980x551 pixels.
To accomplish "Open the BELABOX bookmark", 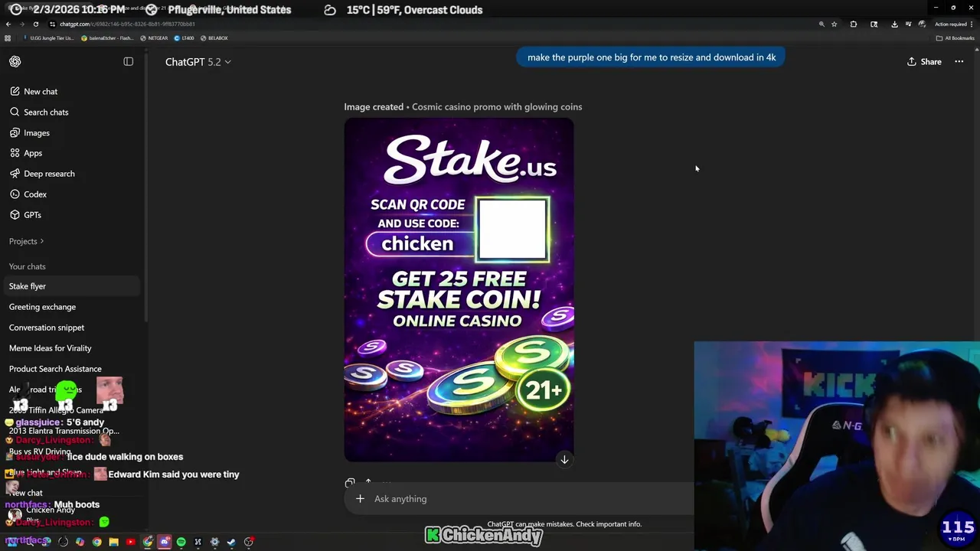I will pyautogui.click(x=214, y=37).
